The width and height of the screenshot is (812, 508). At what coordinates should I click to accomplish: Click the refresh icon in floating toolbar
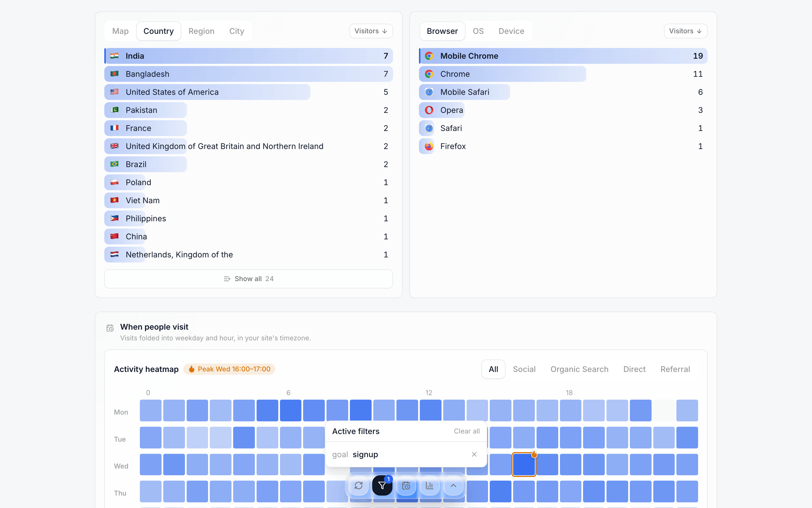(x=358, y=485)
